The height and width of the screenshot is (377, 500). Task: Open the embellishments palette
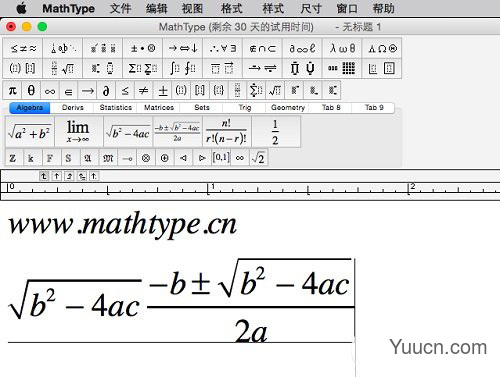tap(103, 49)
